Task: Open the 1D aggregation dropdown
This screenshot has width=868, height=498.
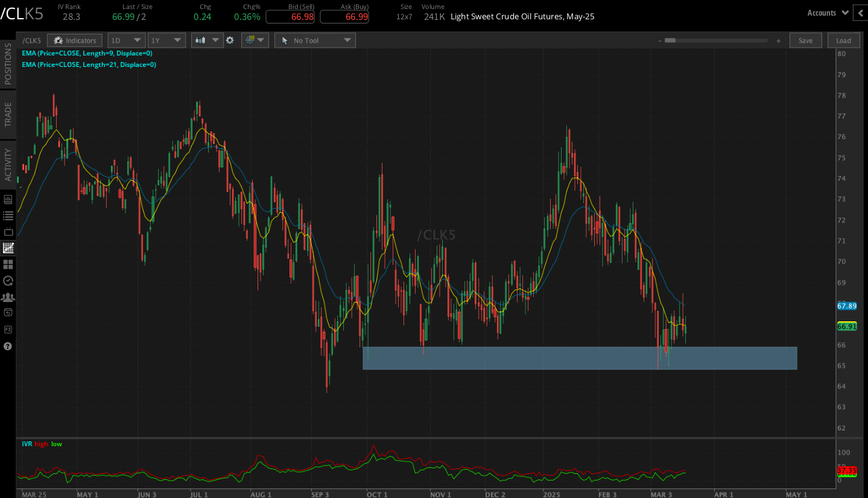Action: click(x=126, y=40)
